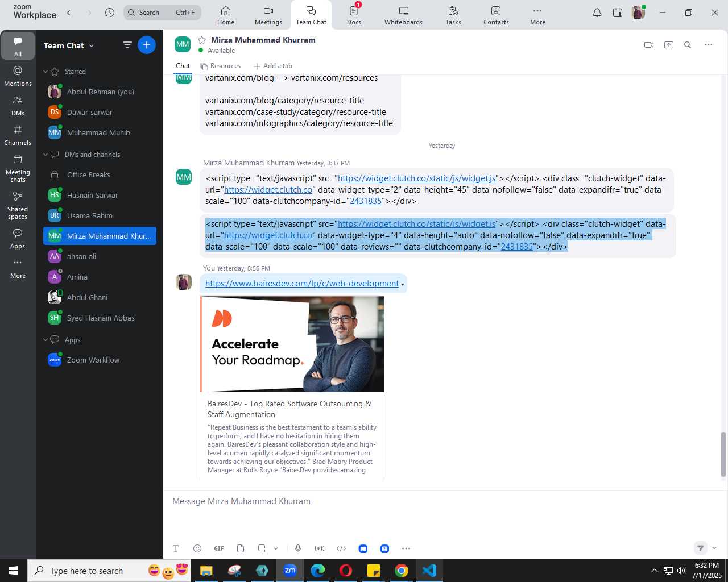Click Add a tab
Screen dimensions: 728x582
tap(273, 66)
